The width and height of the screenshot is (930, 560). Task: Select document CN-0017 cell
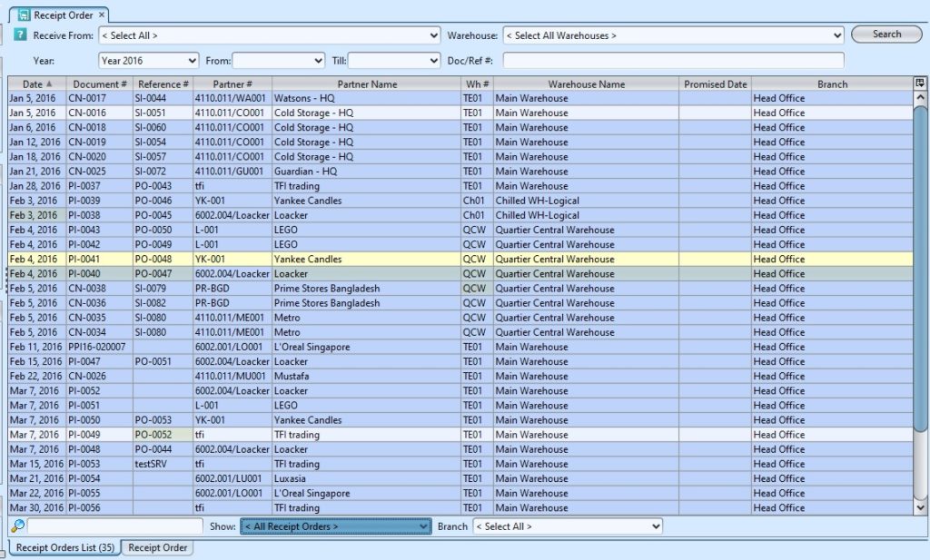click(x=100, y=98)
